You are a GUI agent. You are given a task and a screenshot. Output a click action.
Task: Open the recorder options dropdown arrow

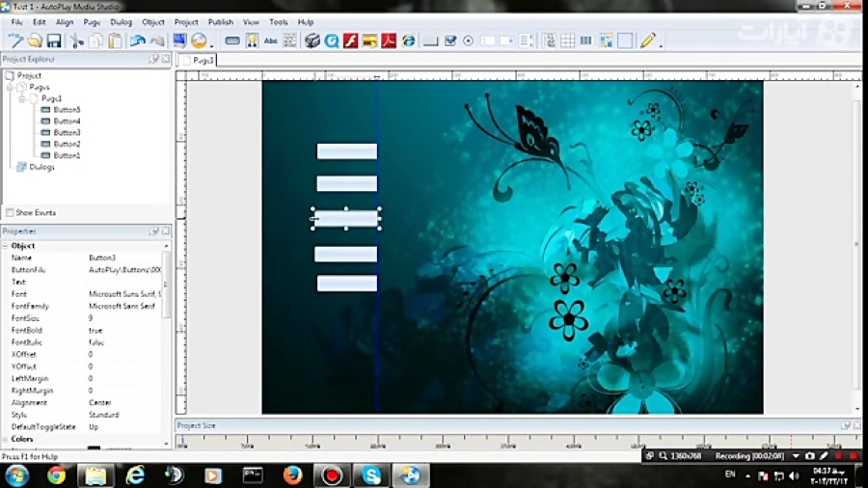coord(796,456)
